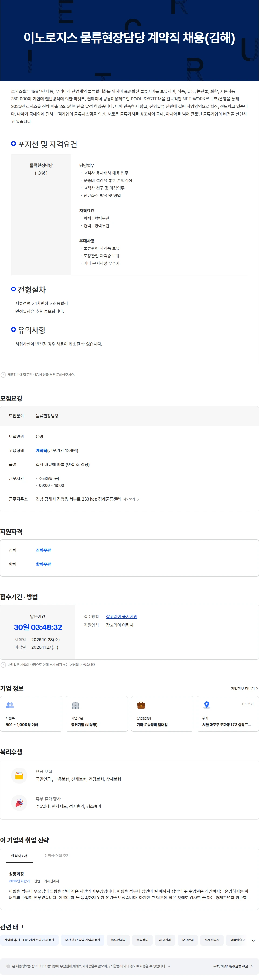Expand the footer copyright notice chevron

(x=169, y=966)
